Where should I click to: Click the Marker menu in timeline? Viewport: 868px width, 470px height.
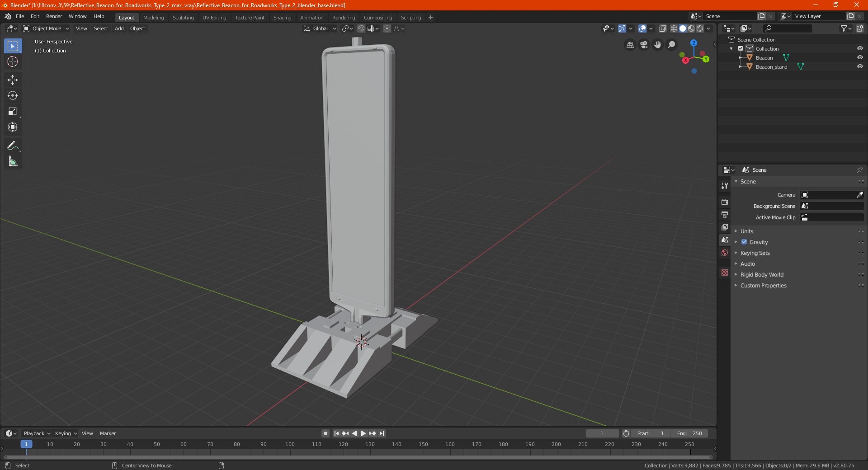[108, 433]
